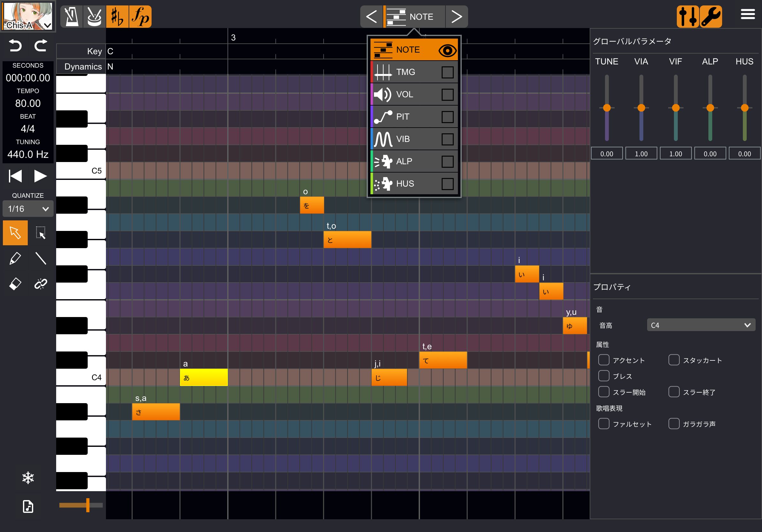Check the ALP visibility box
Viewport: 762px width, 532px height.
click(x=447, y=161)
